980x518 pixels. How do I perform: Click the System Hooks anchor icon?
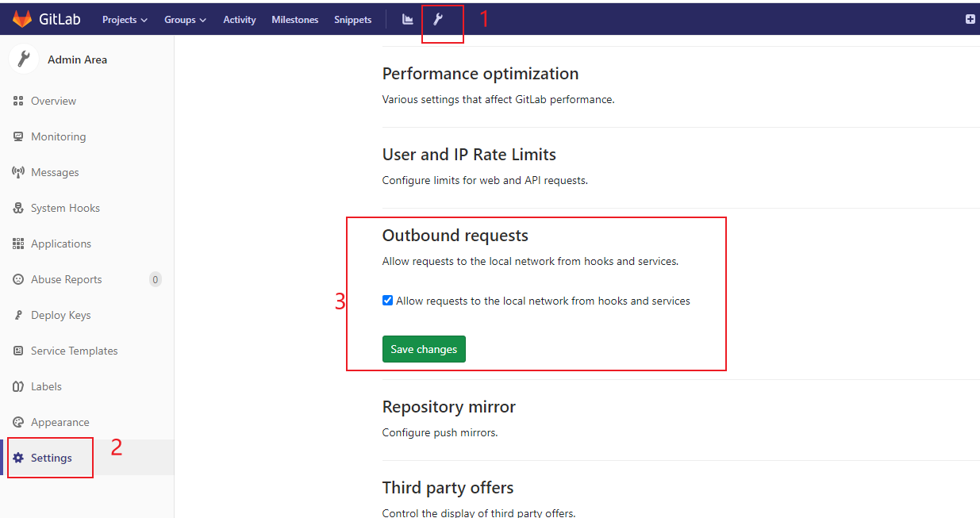click(x=18, y=208)
